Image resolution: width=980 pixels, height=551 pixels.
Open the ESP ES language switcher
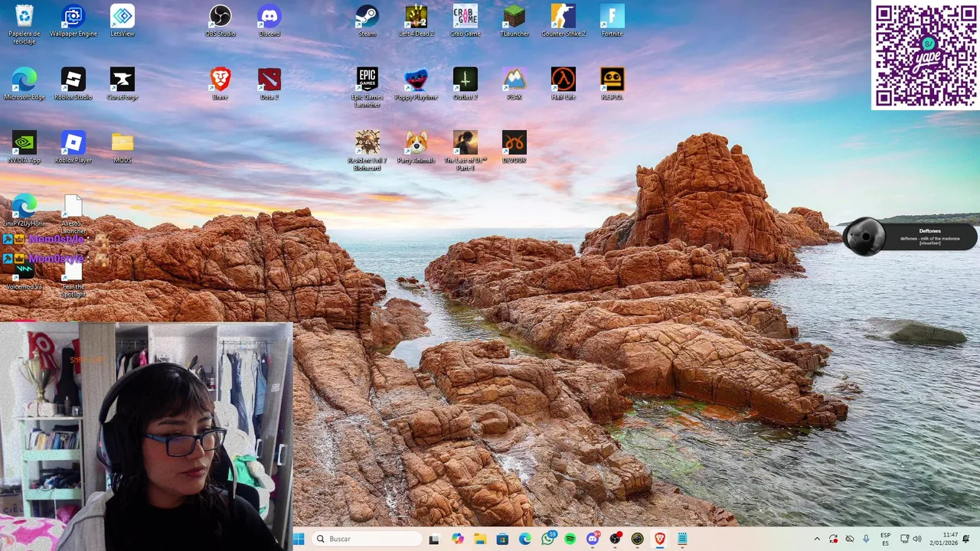[885, 539]
